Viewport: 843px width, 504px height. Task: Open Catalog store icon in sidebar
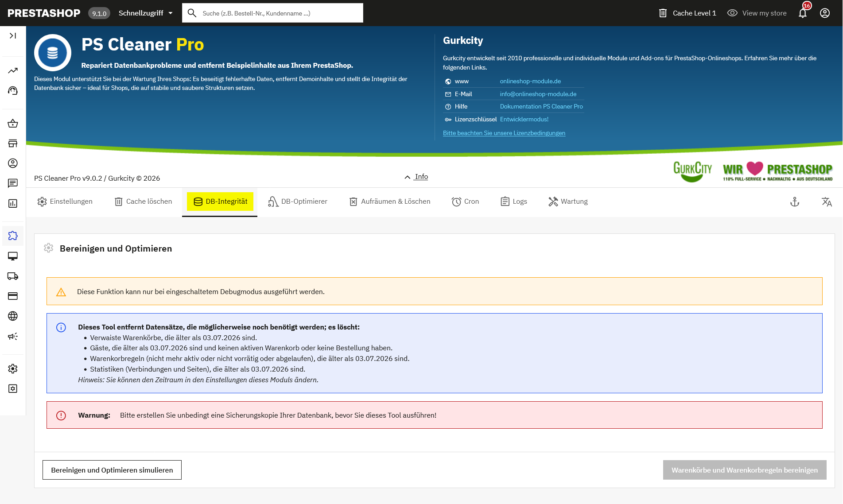(x=13, y=143)
